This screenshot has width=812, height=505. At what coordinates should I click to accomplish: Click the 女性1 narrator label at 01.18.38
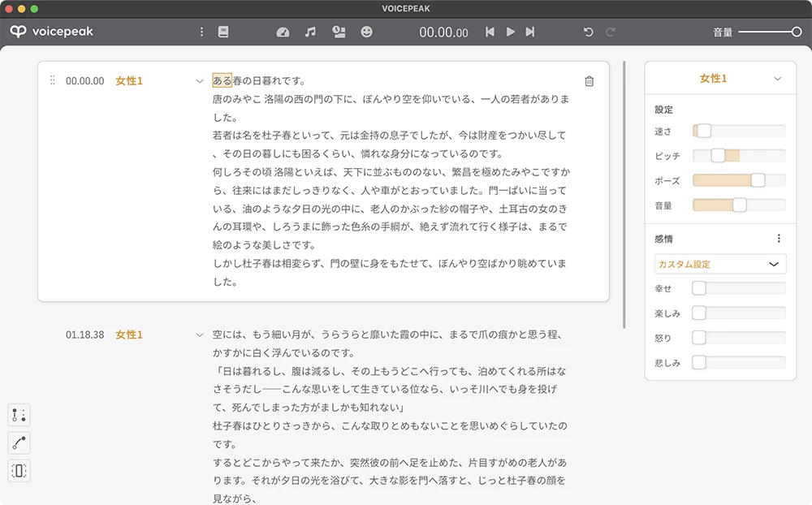click(x=128, y=335)
